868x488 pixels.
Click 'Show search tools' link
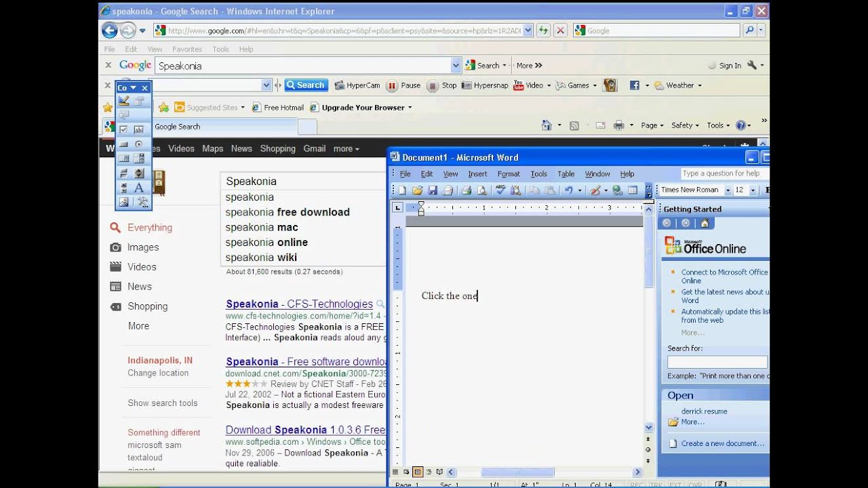(163, 403)
